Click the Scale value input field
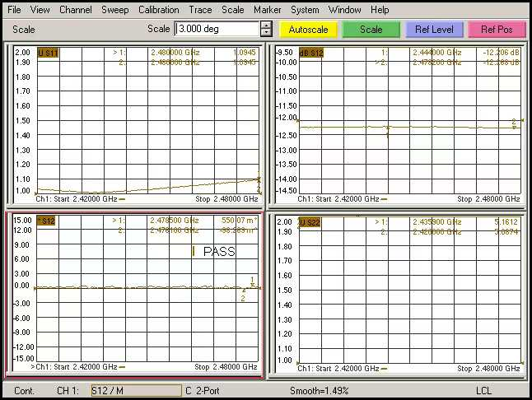This screenshot has height=400, width=532. pos(217,29)
